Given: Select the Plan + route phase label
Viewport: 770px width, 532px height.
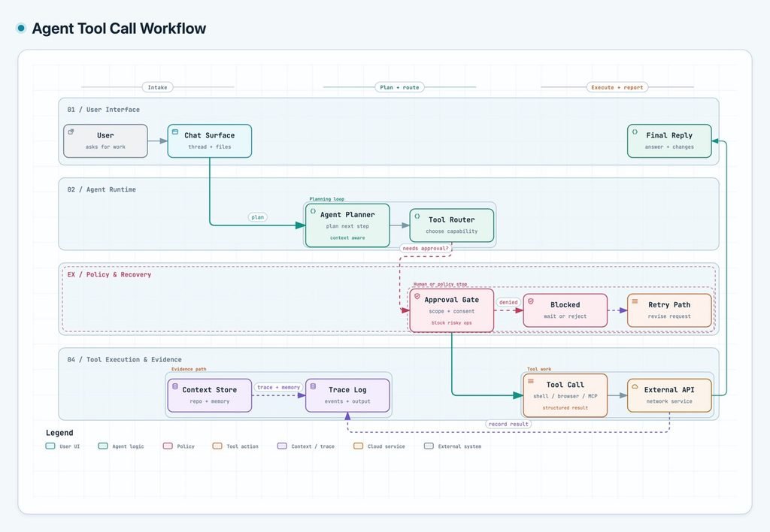Looking at the screenshot, I should coord(399,87).
